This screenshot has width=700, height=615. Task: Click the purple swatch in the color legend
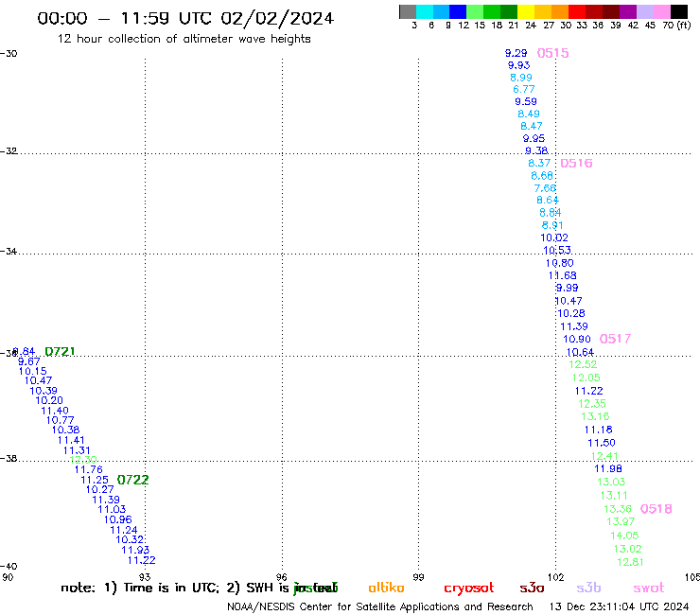tap(628, 11)
